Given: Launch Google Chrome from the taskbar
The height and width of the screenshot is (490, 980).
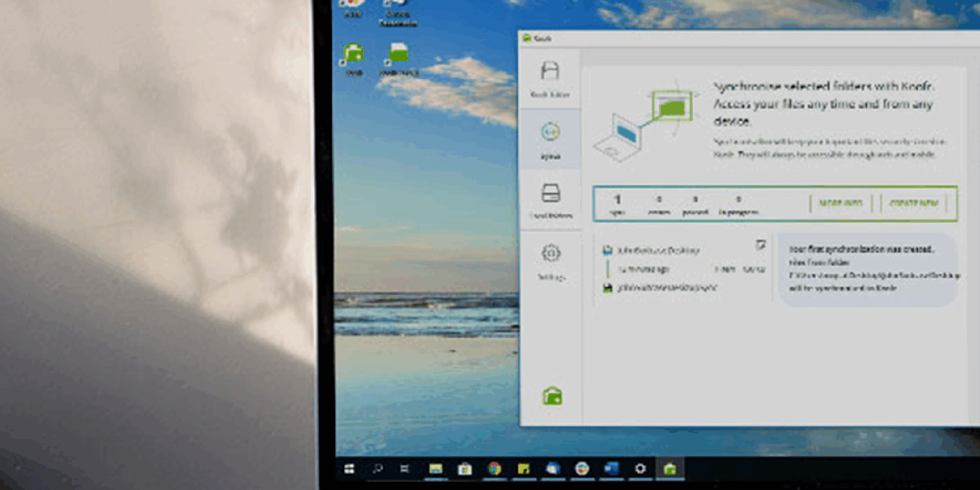Looking at the screenshot, I should click(x=495, y=469).
